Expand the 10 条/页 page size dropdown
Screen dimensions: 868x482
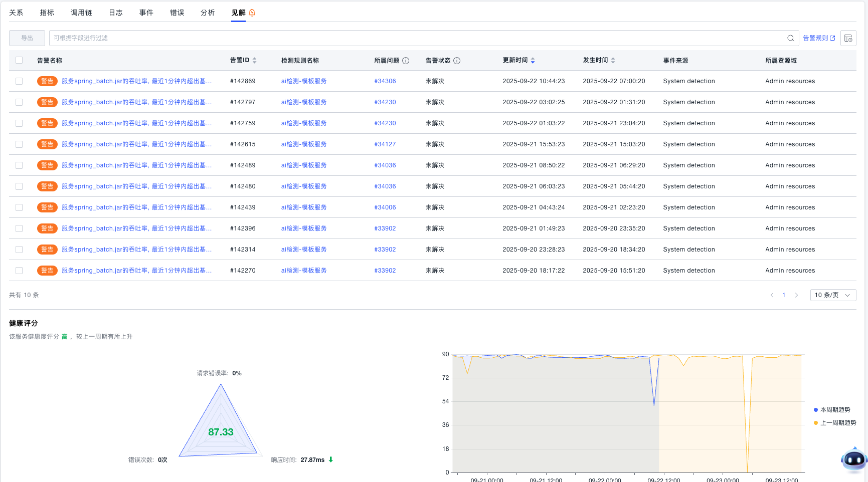click(832, 295)
